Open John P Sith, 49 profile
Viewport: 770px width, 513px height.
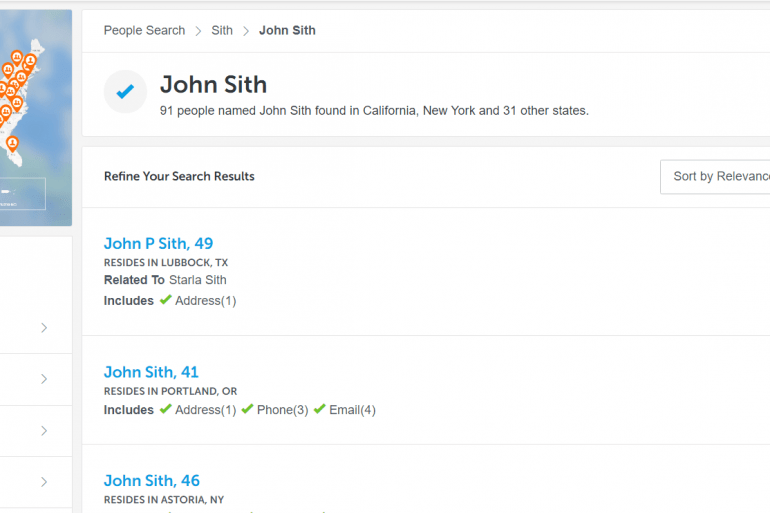(158, 243)
